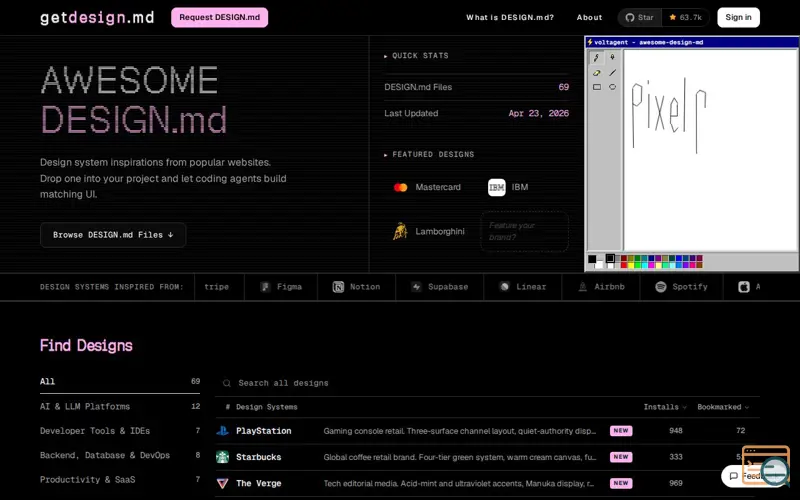Click the 72 bookmarked value for PlayStation
The width and height of the screenshot is (800, 500).
coord(741,431)
